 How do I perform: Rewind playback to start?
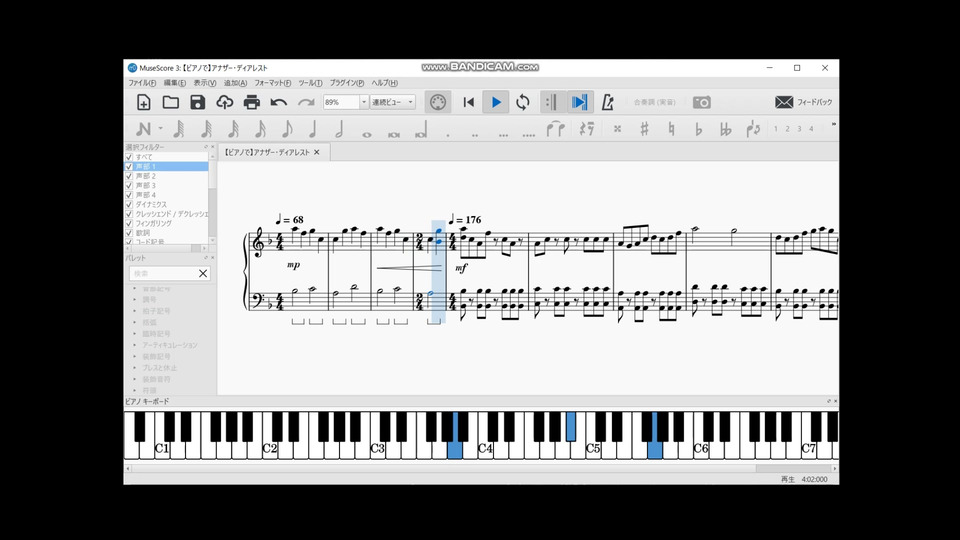click(468, 102)
